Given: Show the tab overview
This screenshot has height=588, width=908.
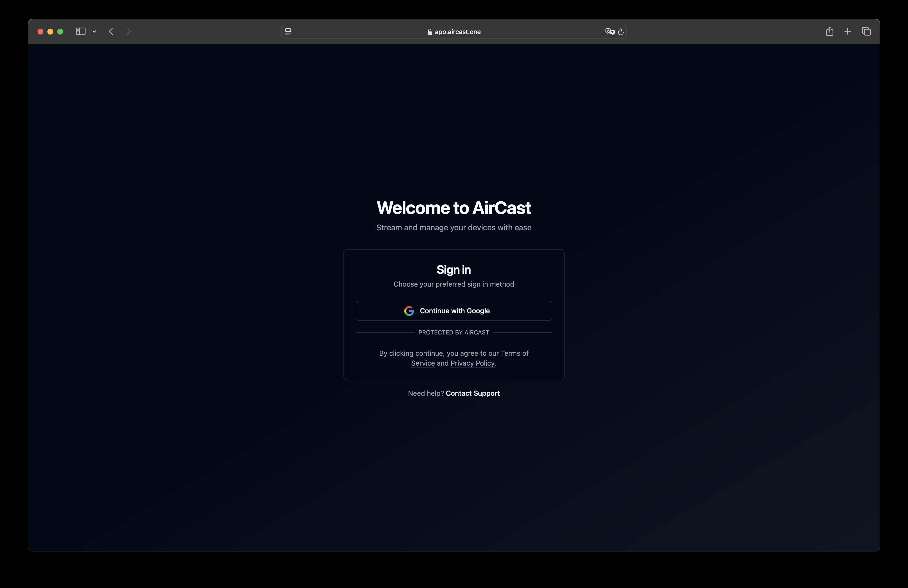Looking at the screenshot, I should 866,31.
